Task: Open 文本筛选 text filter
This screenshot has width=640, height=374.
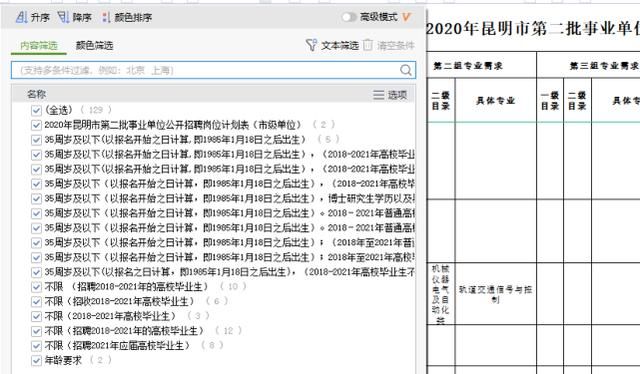Action: coord(332,45)
